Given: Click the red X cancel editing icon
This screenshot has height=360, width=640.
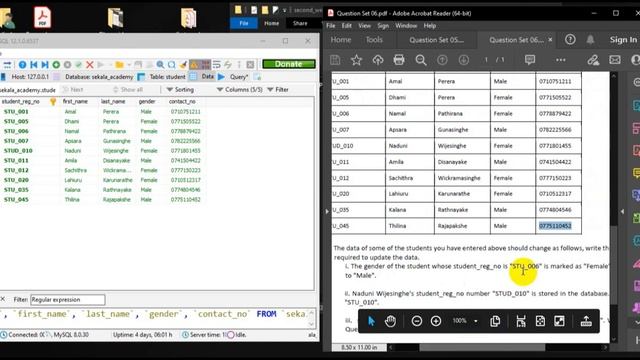Looking at the screenshot, I should pyautogui.click(x=90, y=64).
